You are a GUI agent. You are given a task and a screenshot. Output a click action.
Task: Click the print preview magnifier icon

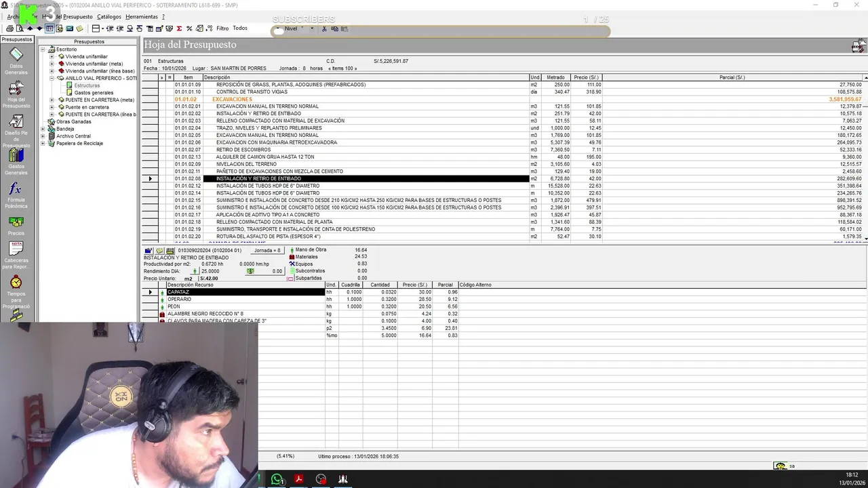(x=20, y=28)
